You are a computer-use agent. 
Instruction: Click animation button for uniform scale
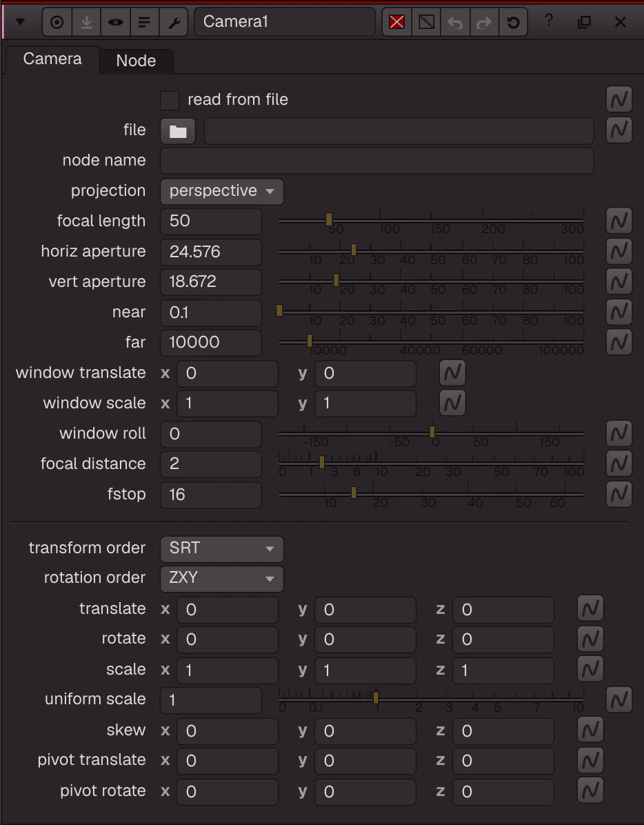618,699
